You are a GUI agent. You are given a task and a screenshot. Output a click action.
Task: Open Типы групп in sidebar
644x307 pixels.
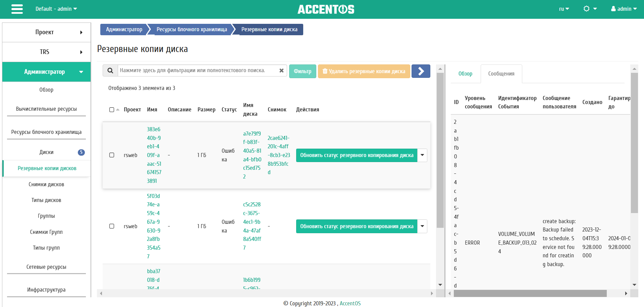coord(46,248)
